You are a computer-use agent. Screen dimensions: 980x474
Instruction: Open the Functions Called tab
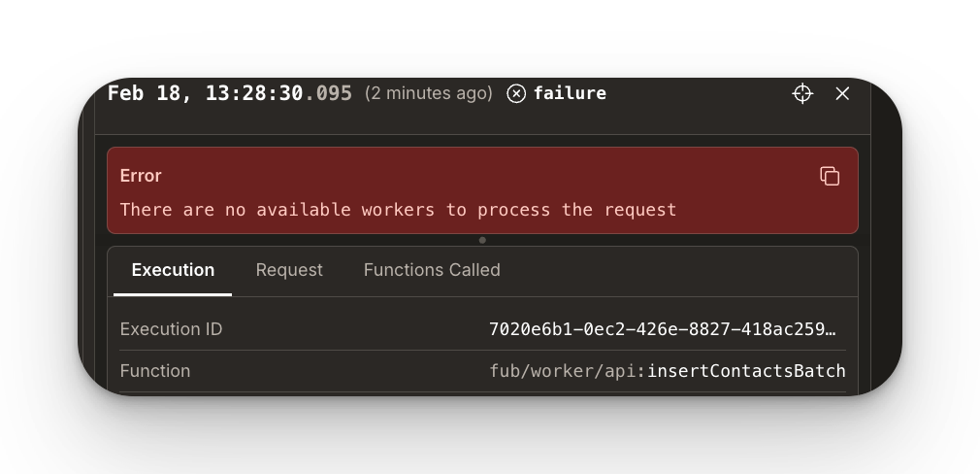coord(432,270)
